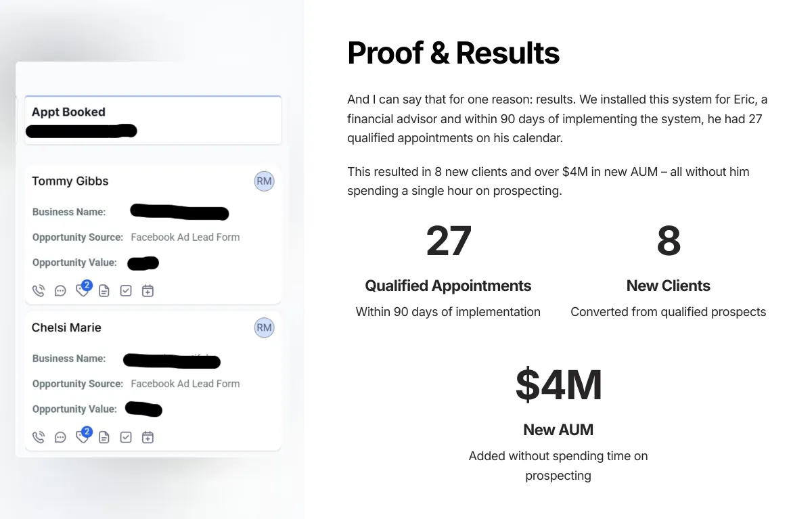Select the RM avatar on Chelsi Marie card
The image size is (812, 519).
click(264, 328)
